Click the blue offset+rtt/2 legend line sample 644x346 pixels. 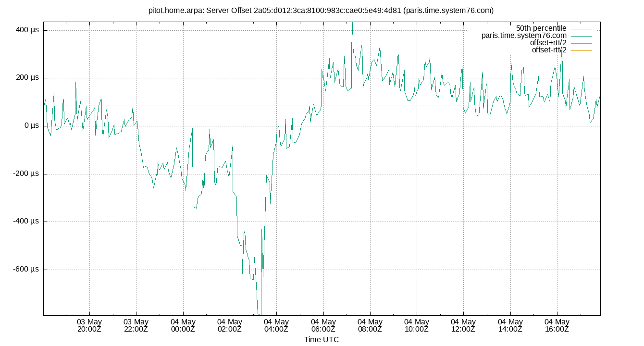click(x=582, y=43)
